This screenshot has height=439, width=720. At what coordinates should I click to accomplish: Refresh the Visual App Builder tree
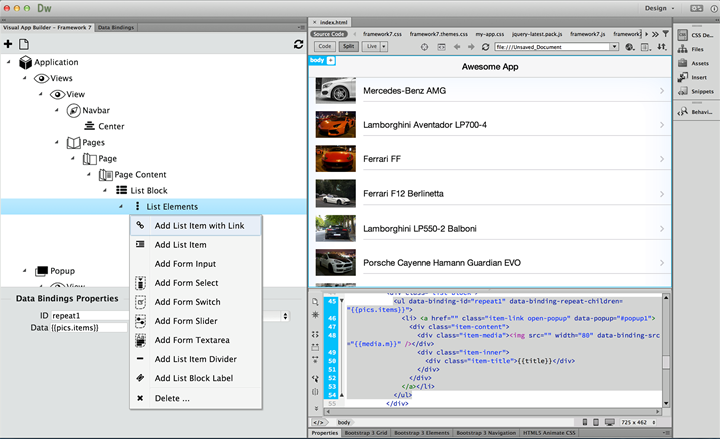pyautogui.click(x=298, y=44)
